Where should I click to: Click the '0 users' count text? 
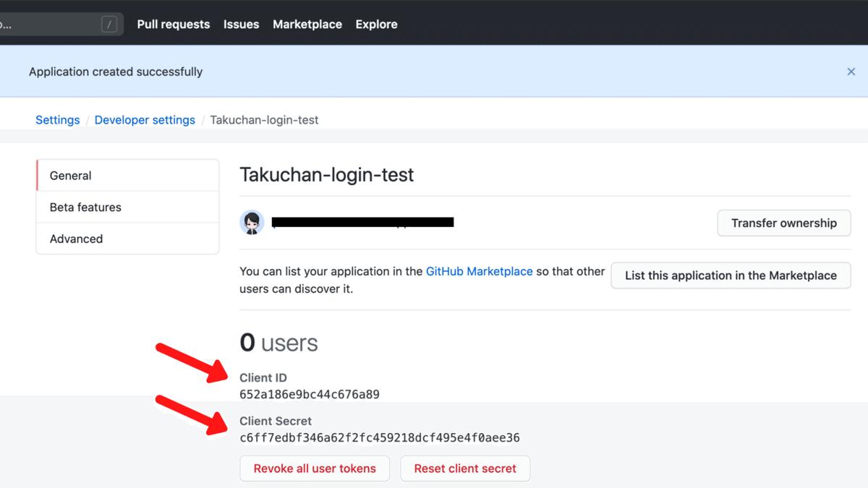[278, 343]
